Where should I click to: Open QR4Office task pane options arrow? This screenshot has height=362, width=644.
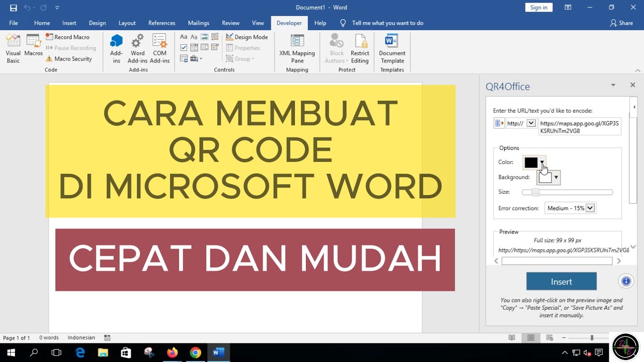click(613, 85)
